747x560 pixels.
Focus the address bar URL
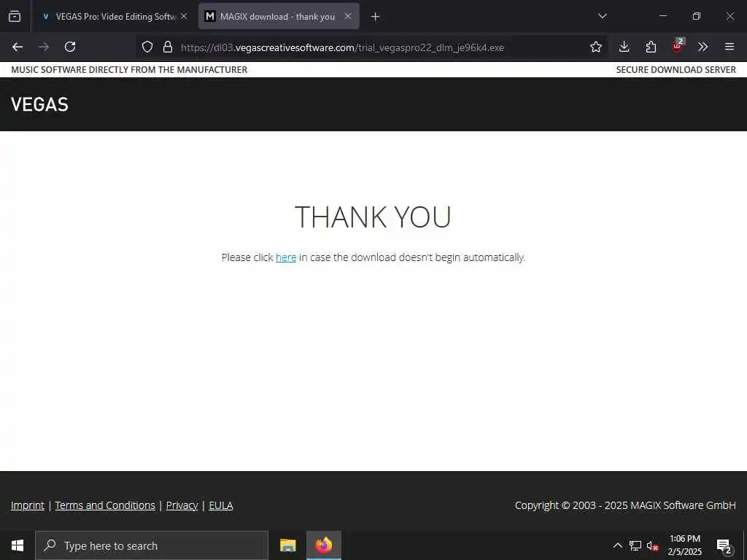click(x=342, y=47)
